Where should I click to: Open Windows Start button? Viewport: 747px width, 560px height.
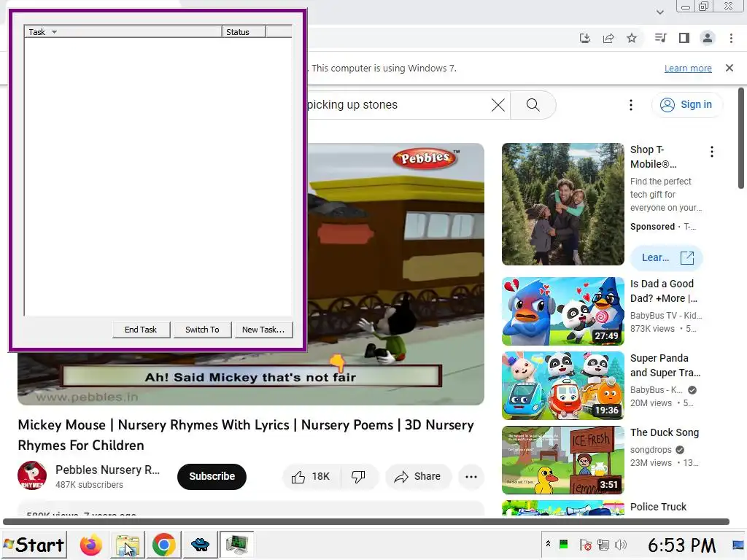(x=34, y=545)
